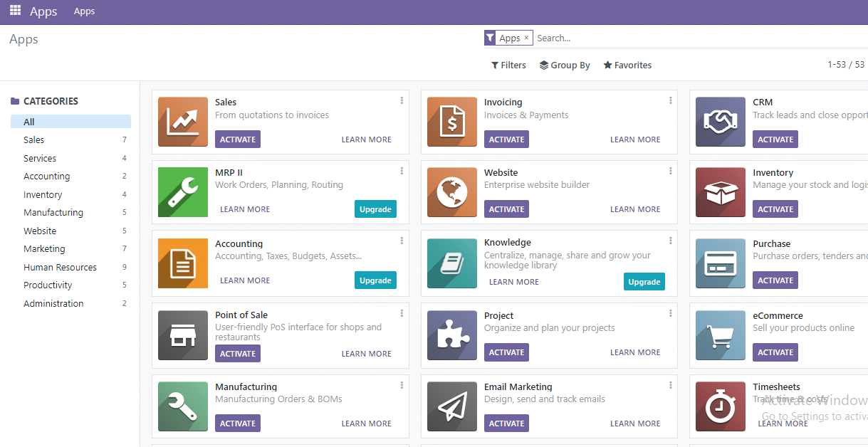Select the Human Resources category
The width and height of the screenshot is (868, 447).
60,267
